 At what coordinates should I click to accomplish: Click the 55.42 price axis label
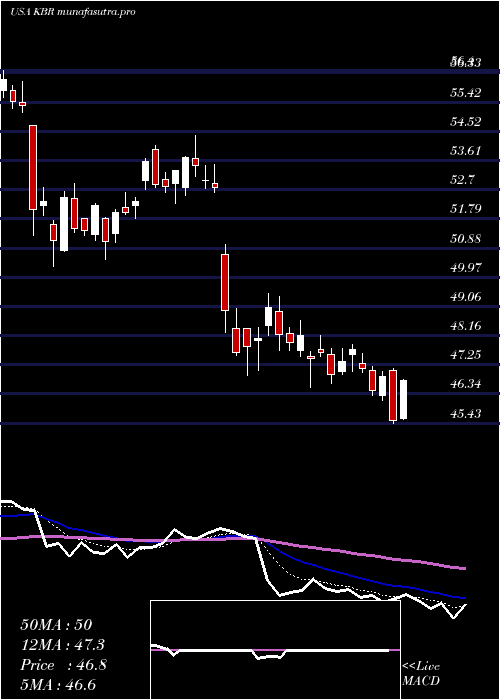[x=465, y=93]
